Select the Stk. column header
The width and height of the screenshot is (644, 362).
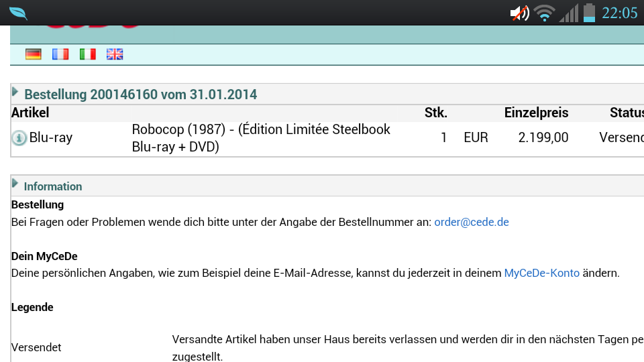pos(436,113)
